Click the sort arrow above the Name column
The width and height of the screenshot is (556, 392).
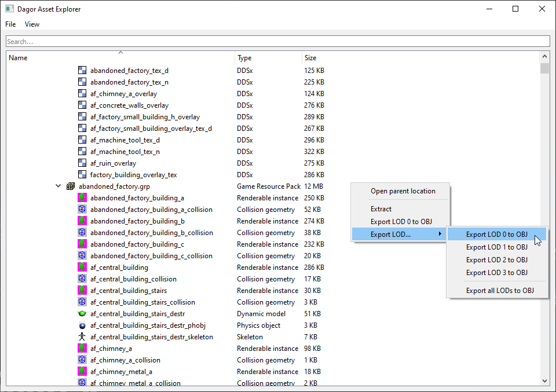(120, 52)
